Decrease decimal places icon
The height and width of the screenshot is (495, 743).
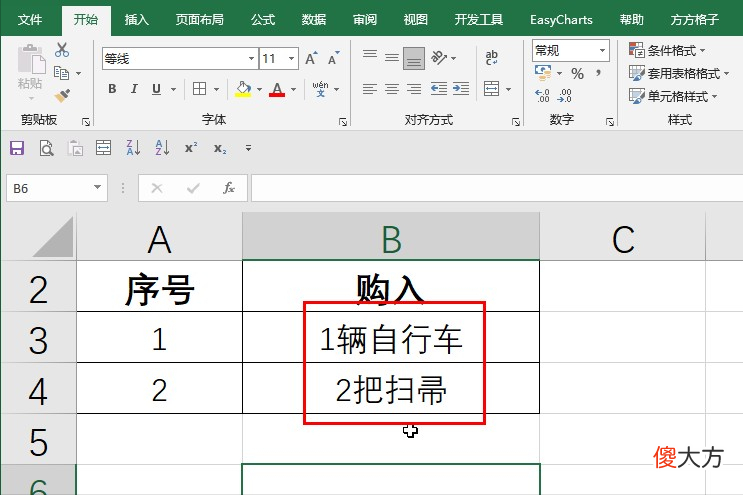(x=564, y=96)
